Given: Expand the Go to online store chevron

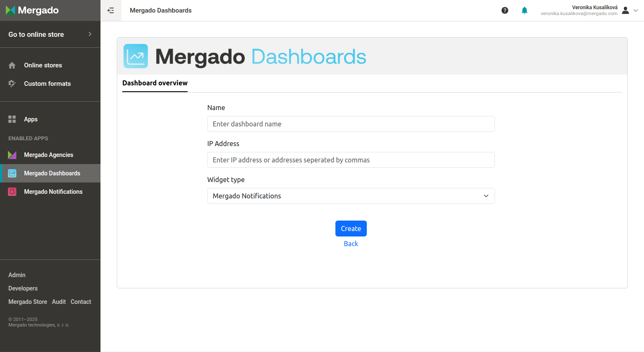Looking at the screenshot, I should [90, 34].
